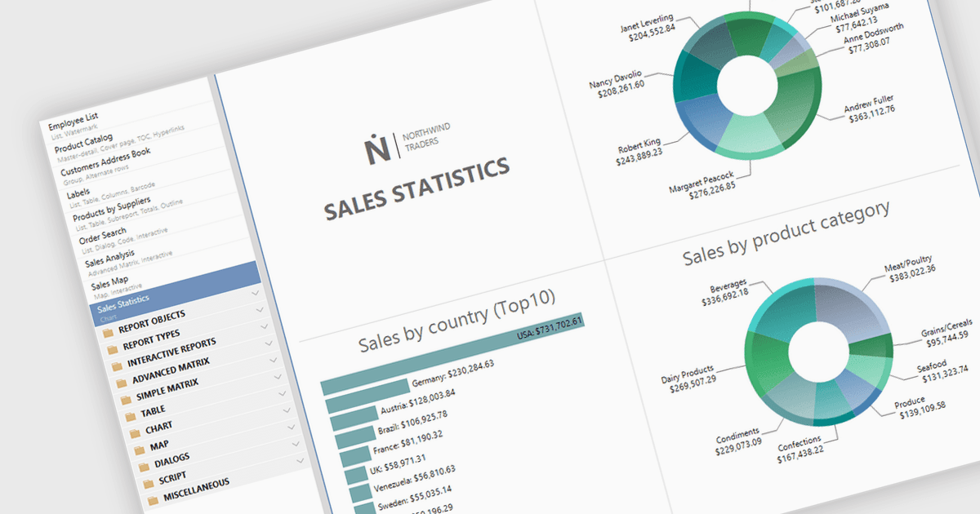
Task: Click the Robert King $243,889.23 label
Action: [x=639, y=151]
